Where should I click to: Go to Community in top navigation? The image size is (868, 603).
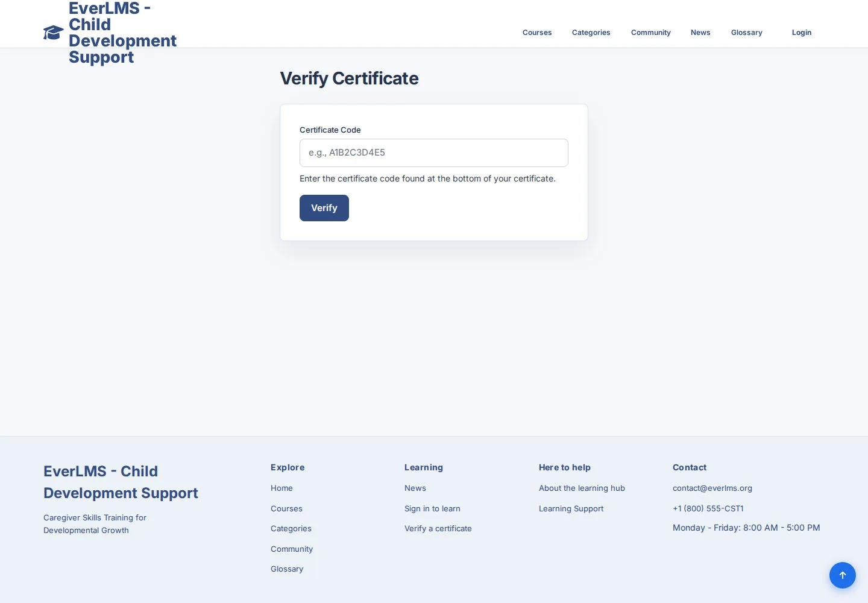tap(651, 33)
